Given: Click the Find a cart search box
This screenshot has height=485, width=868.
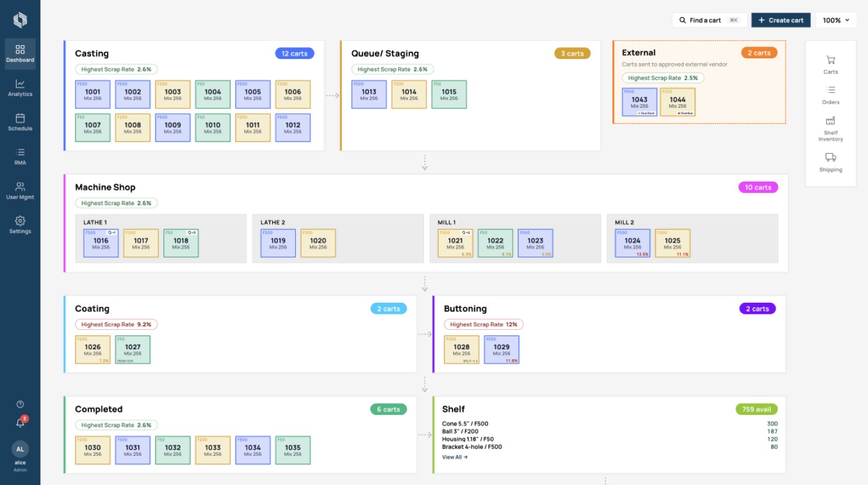Looking at the screenshot, I should [x=709, y=20].
